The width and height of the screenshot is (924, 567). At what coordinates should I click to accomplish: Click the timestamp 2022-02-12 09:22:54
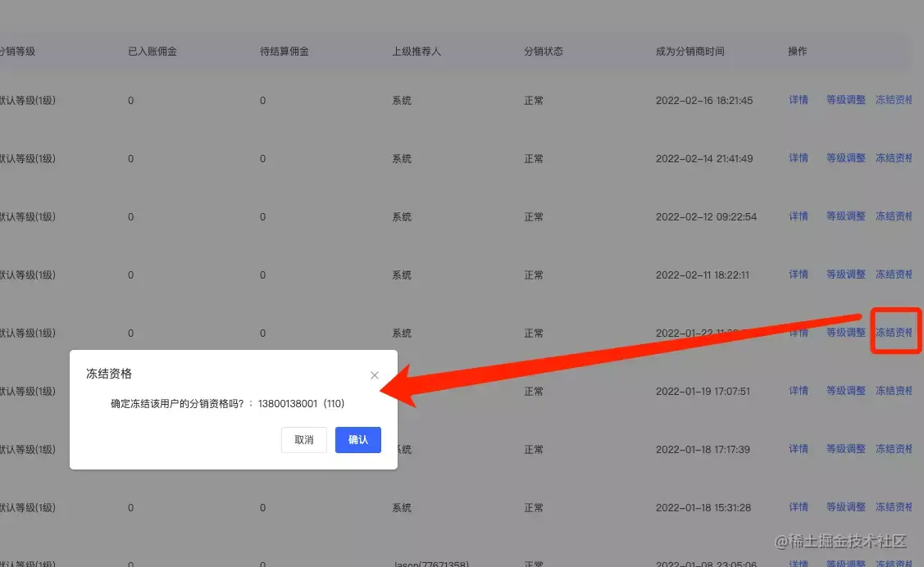click(706, 217)
